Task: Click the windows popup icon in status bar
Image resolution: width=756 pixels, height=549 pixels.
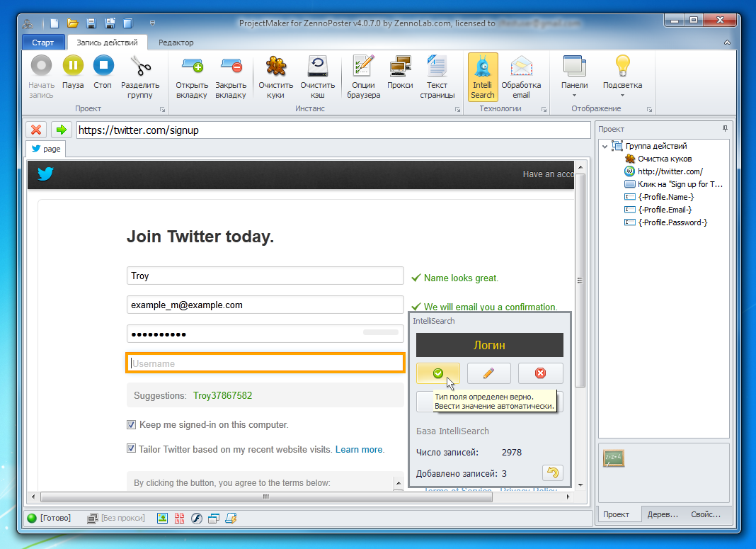Action: point(214,518)
